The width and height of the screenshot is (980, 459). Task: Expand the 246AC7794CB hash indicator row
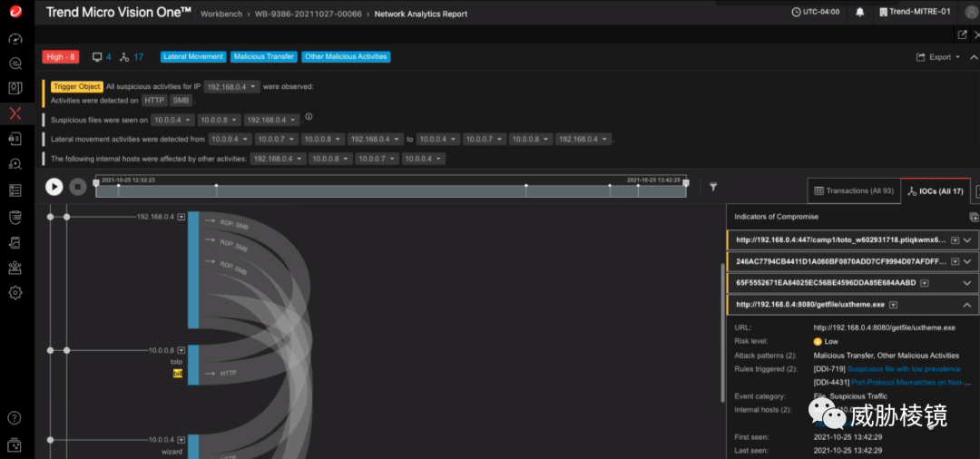(x=967, y=261)
